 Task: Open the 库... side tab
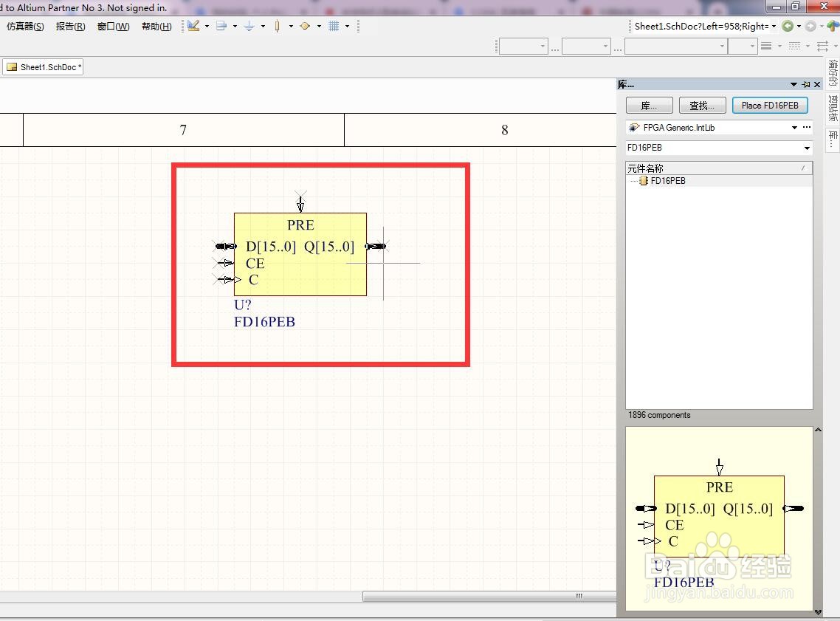pyautogui.click(x=833, y=139)
